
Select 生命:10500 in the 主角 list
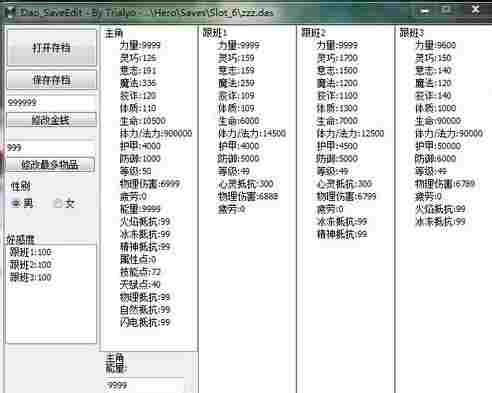pos(143,121)
